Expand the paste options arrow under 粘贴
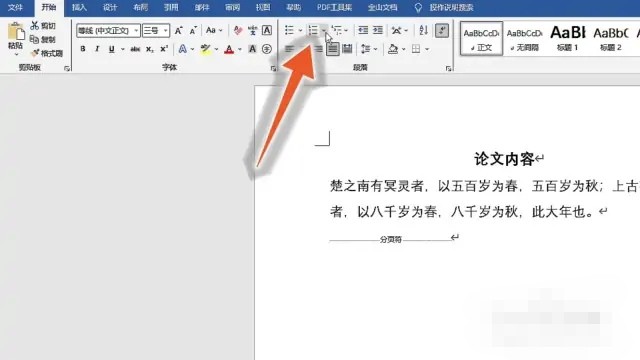Viewport: 640px width, 360px height. tap(16, 54)
